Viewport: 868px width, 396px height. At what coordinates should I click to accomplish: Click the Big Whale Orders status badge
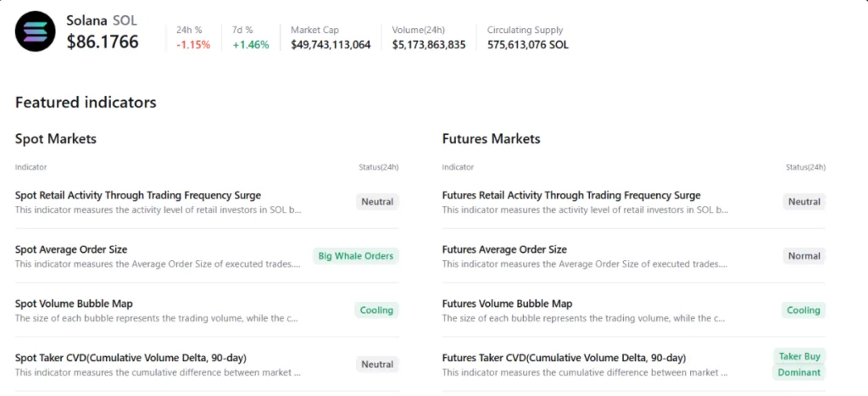pos(356,256)
